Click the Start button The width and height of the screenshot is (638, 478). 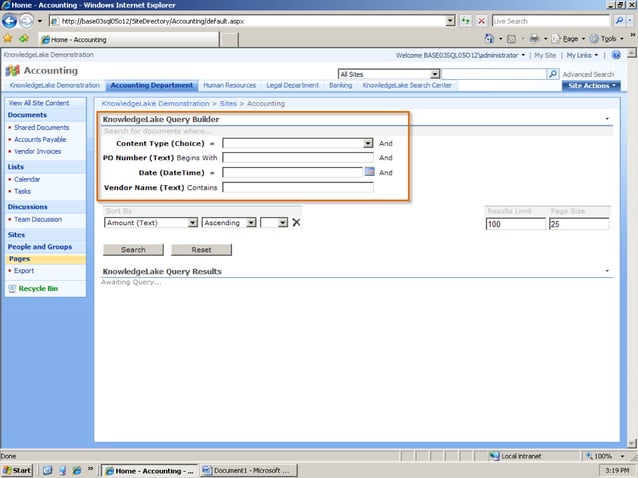pyautogui.click(x=17, y=470)
